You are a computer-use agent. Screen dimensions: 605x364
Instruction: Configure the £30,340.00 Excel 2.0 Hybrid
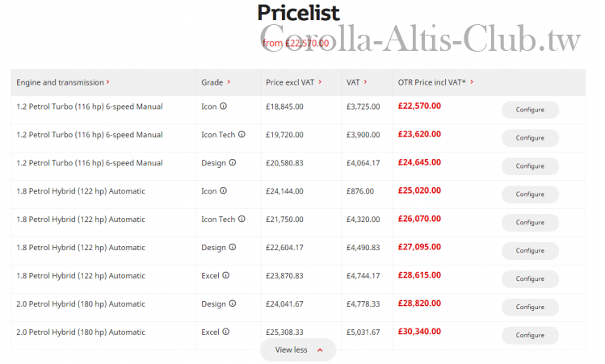point(530,335)
